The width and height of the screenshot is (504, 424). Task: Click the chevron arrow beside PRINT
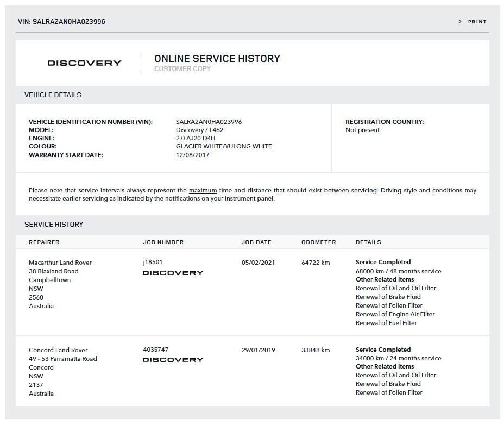pos(460,22)
